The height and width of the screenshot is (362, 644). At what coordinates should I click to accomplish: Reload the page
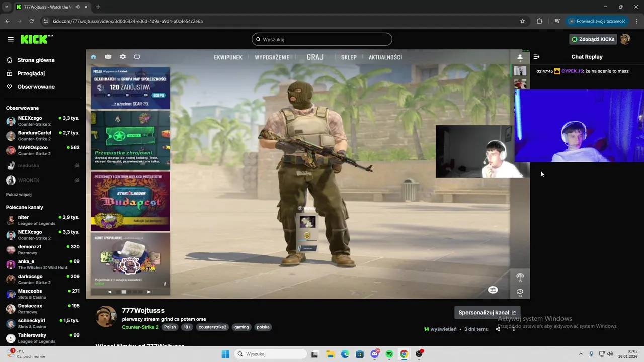coord(32,21)
